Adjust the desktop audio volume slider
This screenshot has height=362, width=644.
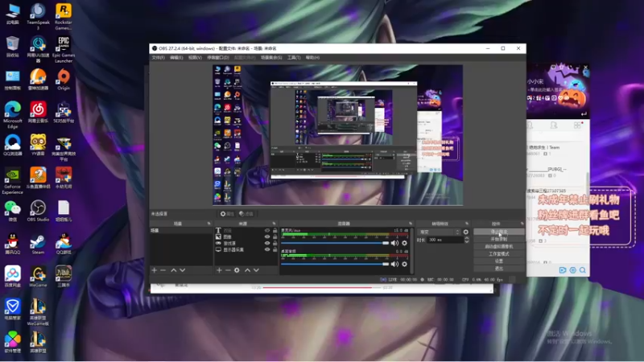point(335,264)
